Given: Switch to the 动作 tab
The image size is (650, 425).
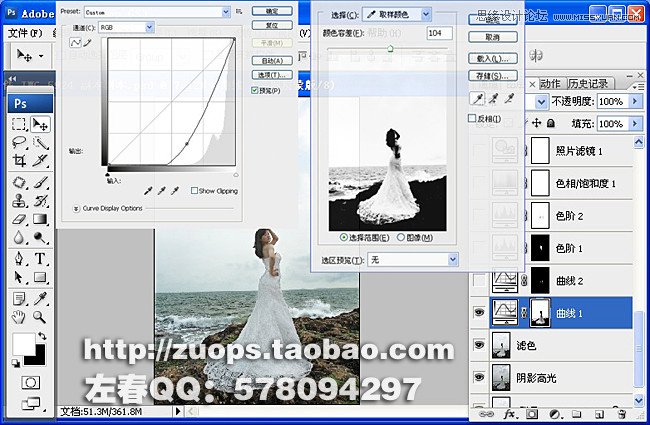Looking at the screenshot, I should (551, 83).
